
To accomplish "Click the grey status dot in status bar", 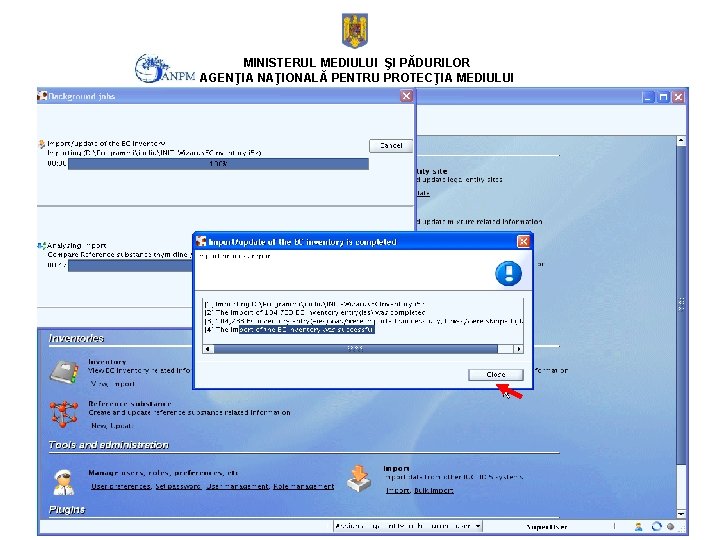I will [670, 527].
